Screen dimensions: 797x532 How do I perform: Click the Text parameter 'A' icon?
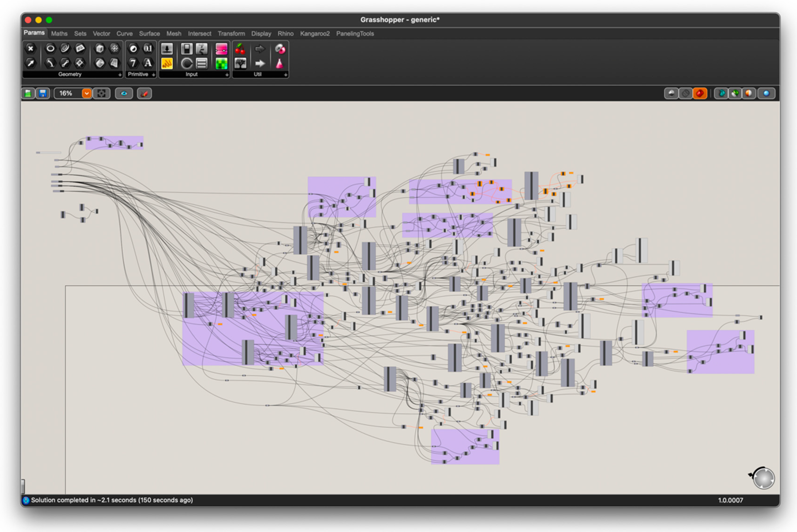coord(148,63)
